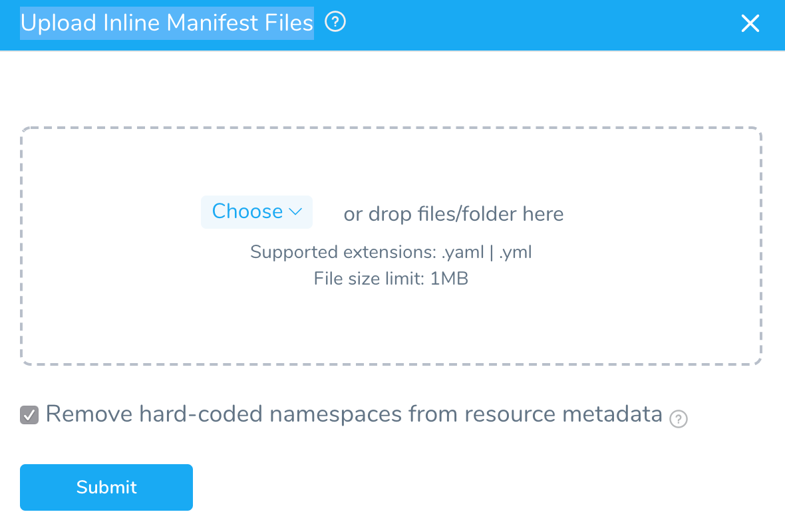Select the 'or drop files/folder here' text

(x=454, y=213)
